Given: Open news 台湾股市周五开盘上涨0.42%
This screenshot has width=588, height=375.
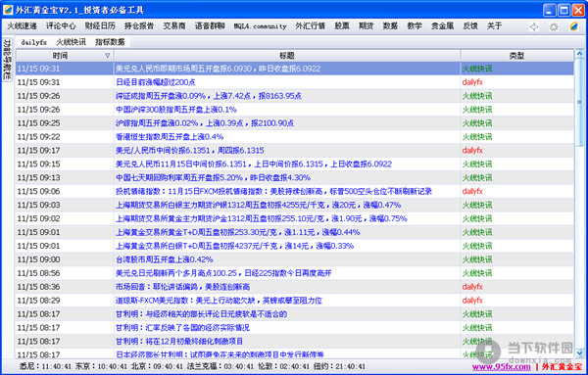Looking at the screenshot, I should [x=165, y=259].
